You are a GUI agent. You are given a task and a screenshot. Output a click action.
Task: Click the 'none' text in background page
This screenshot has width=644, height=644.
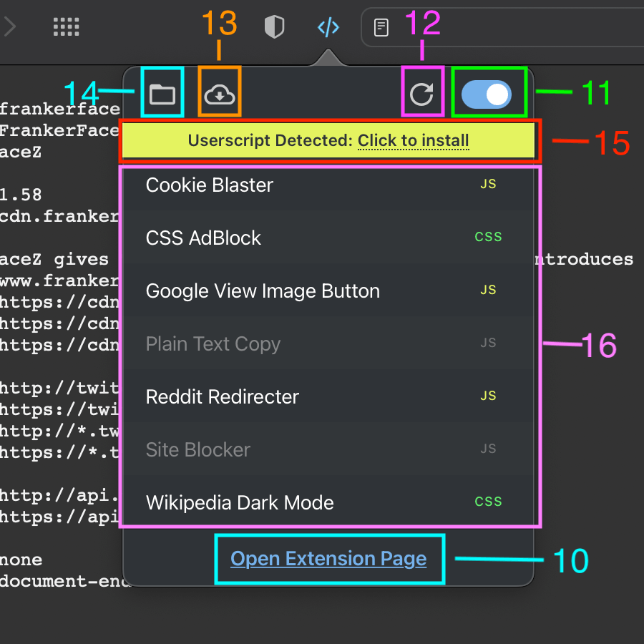pos(21,560)
